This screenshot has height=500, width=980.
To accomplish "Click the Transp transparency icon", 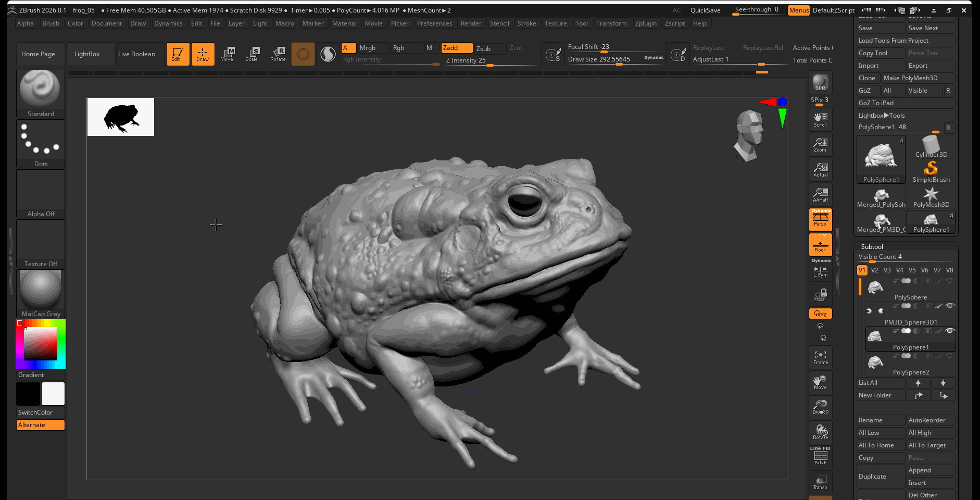I will [820, 482].
